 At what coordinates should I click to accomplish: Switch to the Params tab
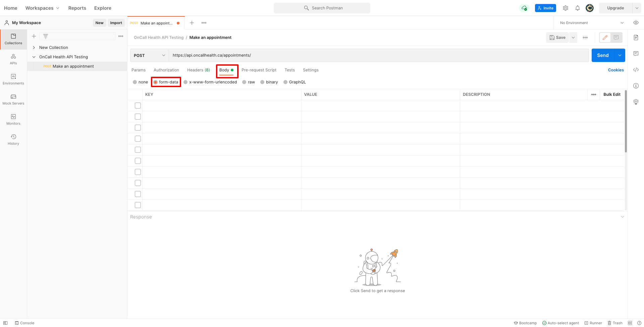point(139,70)
